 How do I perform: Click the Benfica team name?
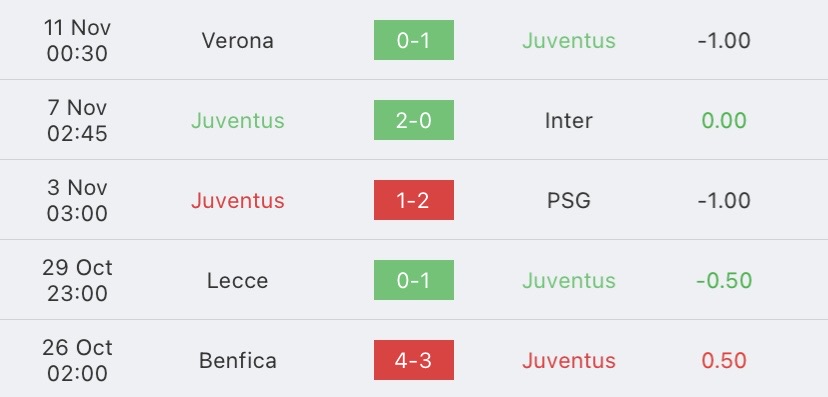tap(238, 361)
